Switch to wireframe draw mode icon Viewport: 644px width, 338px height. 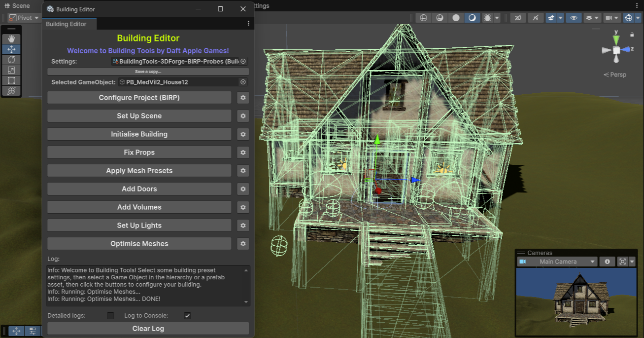(x=423, y=18)
